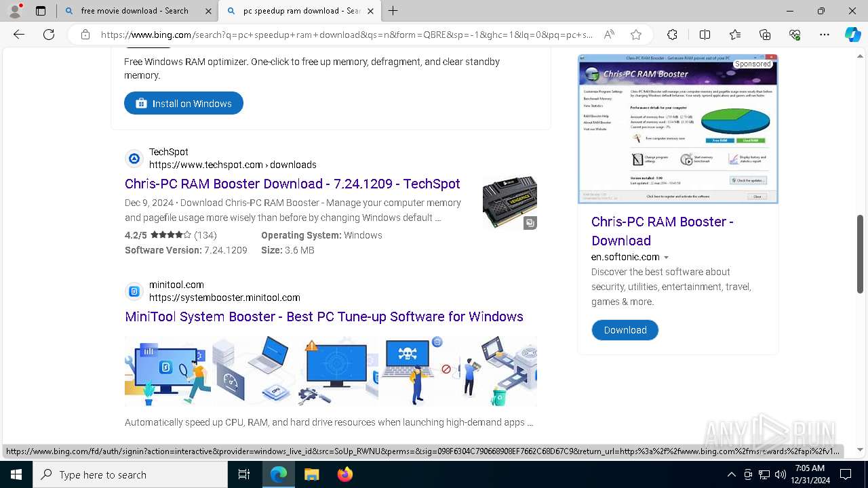View site information lock icon
This screenshot has width=868, height=488.
click(x=85, y=35)
